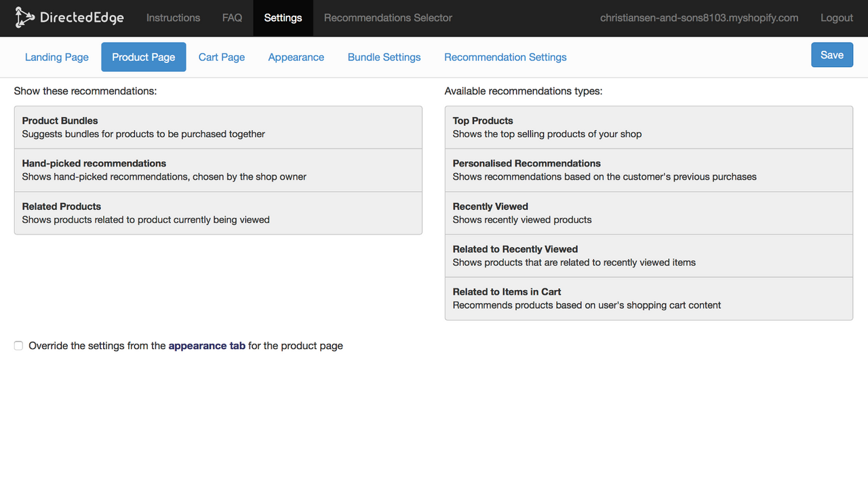
Task: Open the Appearance tab
Action: coord(296,57)
